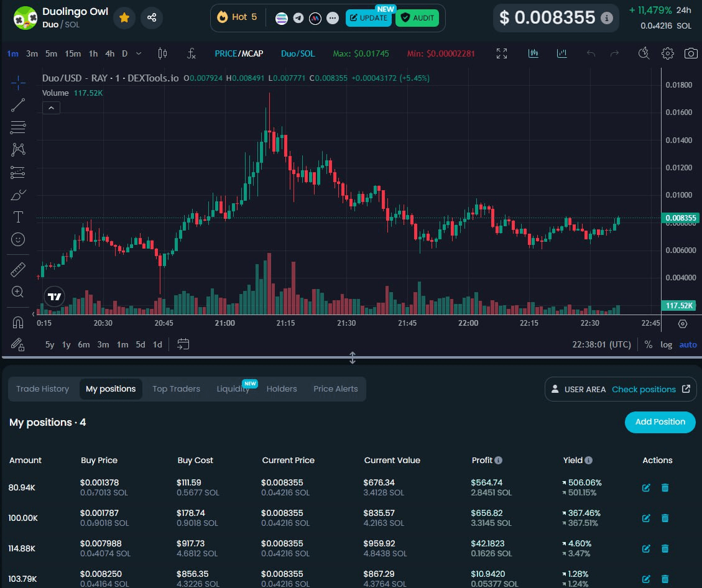The image size is (702, 588).
Task: Grab the chart panel height divider handle
Action: click(x=353, y=357)
